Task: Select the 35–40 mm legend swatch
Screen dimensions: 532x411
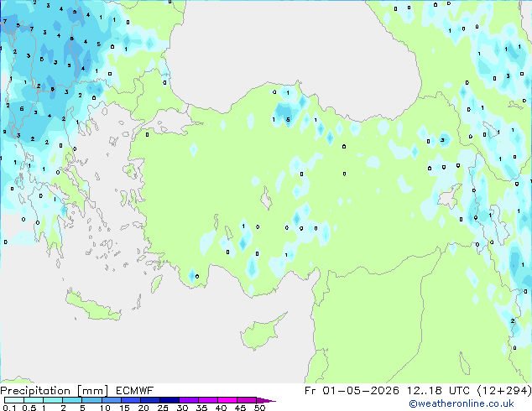Action: (x=207, y=400)
